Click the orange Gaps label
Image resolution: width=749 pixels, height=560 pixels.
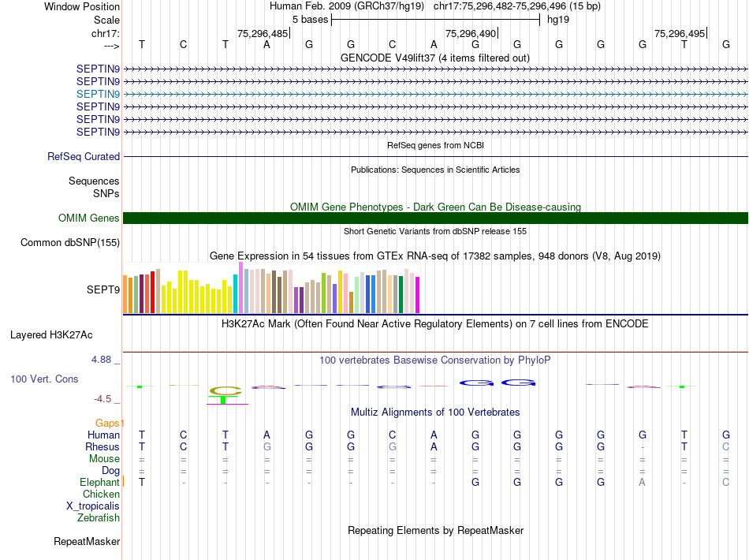110,423
